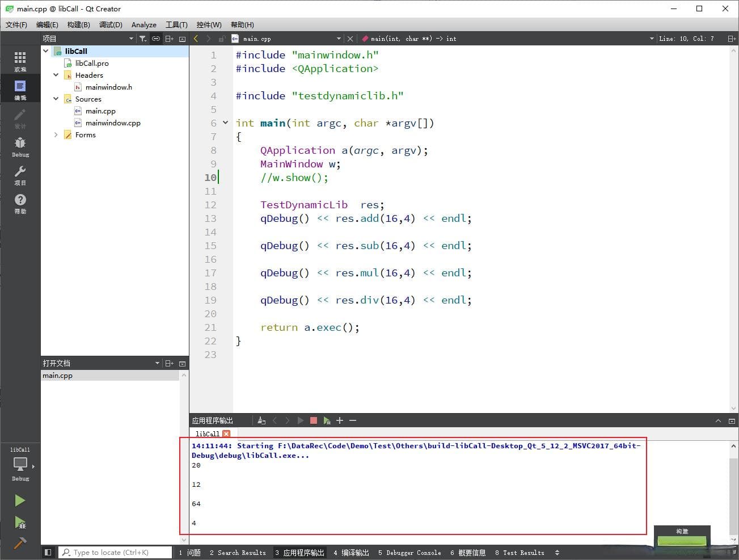Screen dimensions: 739x560
Task: Go back in editor history
Action: tap(196, 39)
